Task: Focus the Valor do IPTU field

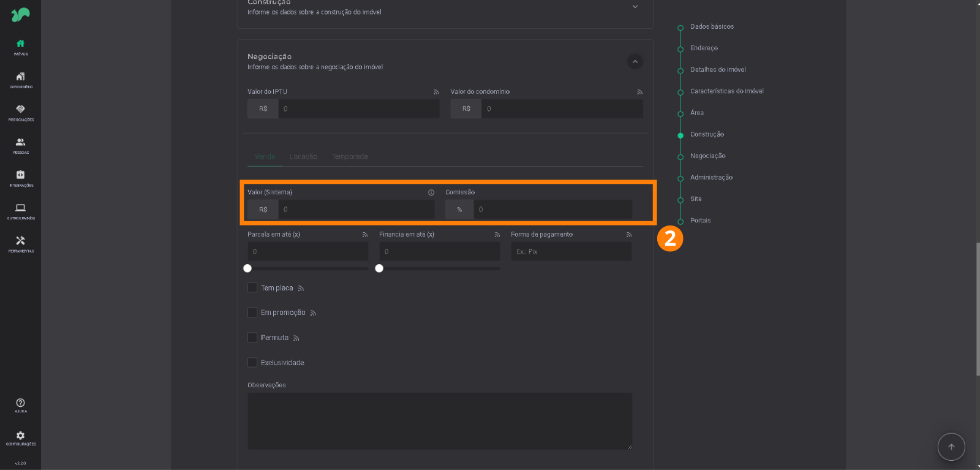Action: [359, 109]
